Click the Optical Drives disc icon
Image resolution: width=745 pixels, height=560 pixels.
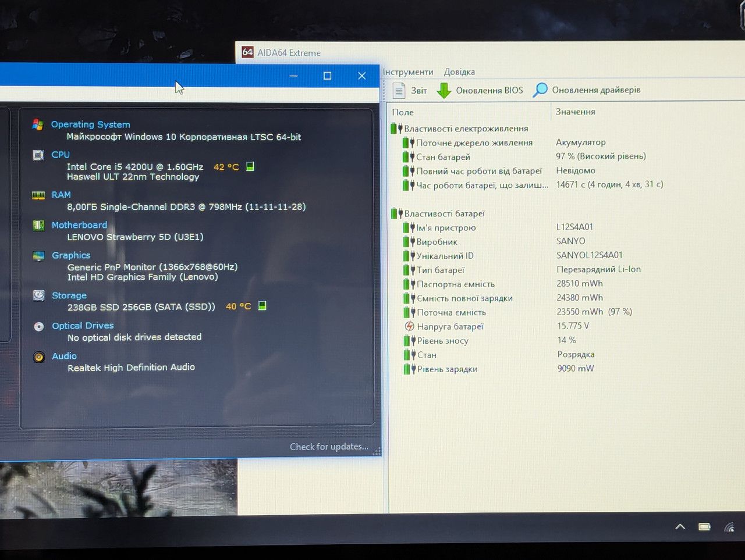point(39,326)
